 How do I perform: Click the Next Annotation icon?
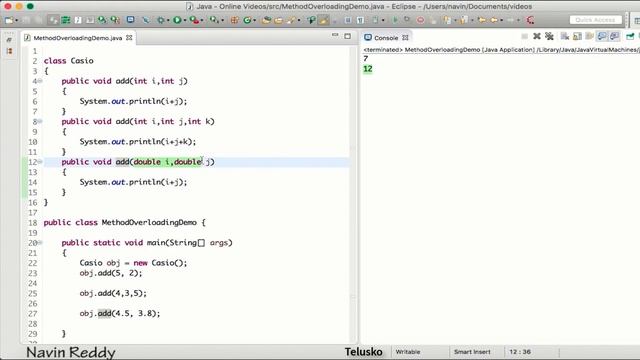[447, 20]
